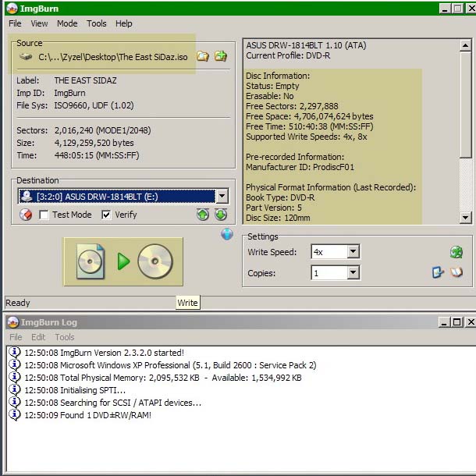Screen dimensions: 476x476
Task: Open the View menu
Action: pos(39,23)
